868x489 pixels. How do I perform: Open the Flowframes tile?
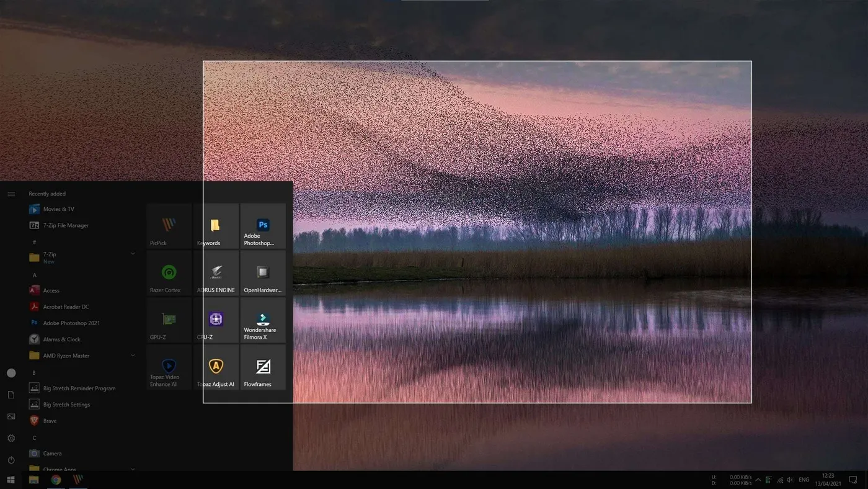coord(263,367)
